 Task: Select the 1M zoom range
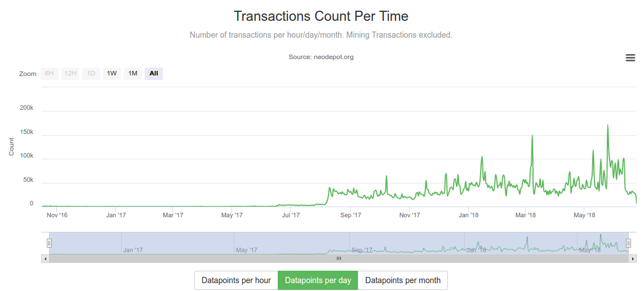pyautogui.click(x=132, y=74)
